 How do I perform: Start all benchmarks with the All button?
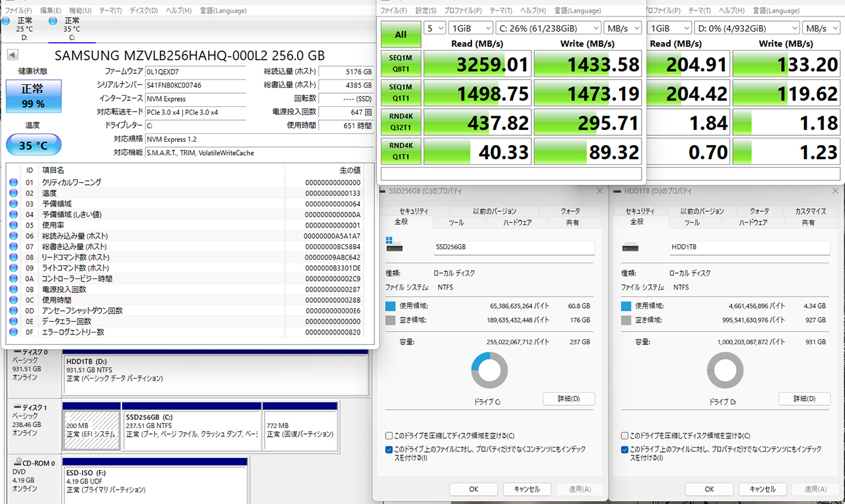401,34
